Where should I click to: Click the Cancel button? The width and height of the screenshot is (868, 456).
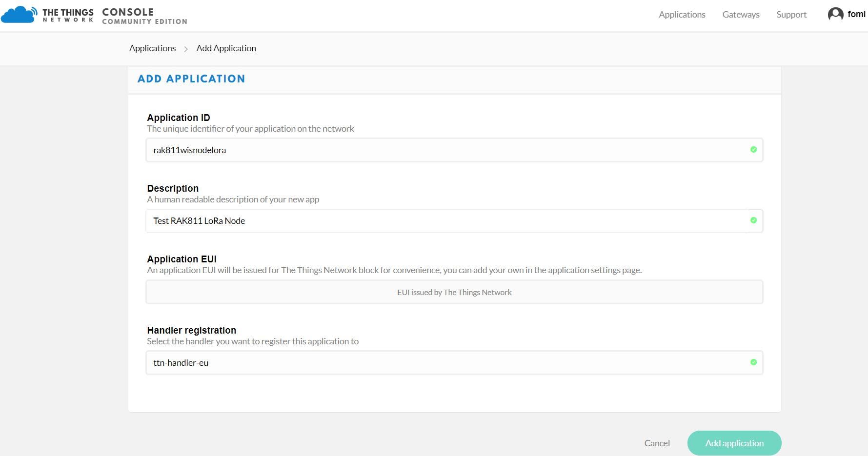(x=657, y=443)
